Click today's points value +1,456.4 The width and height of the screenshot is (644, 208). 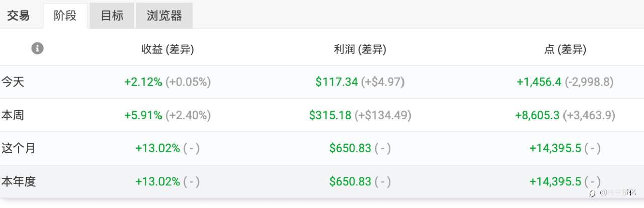point(539,82)
